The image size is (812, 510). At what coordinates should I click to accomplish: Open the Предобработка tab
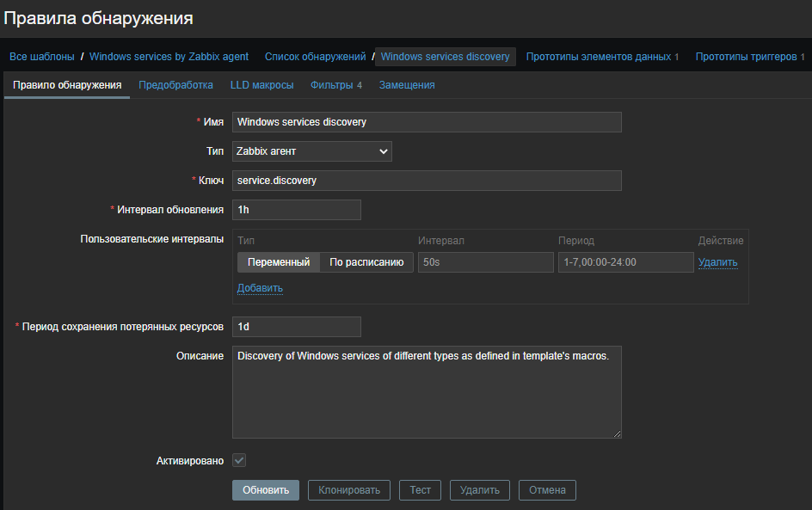pyautogui.click(x=175, y=85)
